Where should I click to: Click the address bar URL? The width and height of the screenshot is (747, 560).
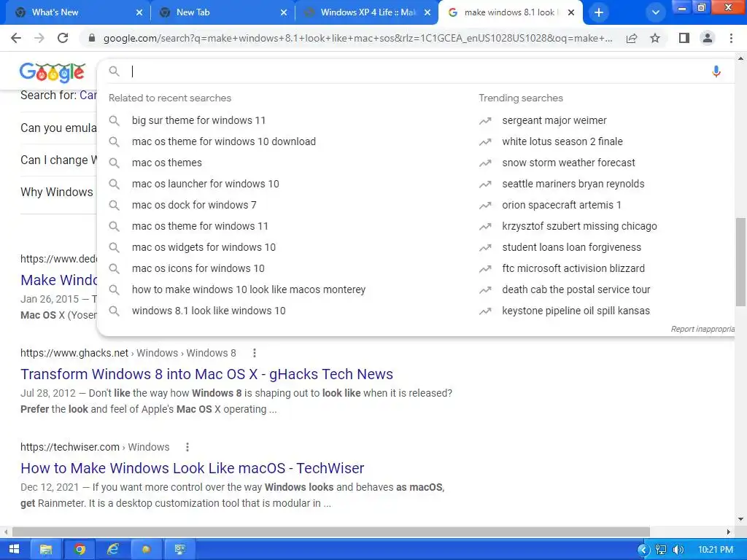click(357, 38)
